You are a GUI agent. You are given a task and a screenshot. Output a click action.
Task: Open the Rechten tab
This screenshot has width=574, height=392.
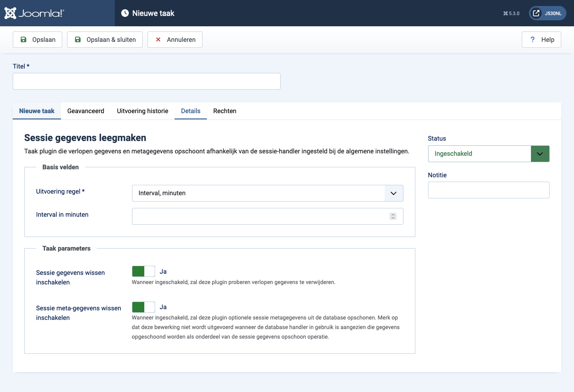point(225,111)
